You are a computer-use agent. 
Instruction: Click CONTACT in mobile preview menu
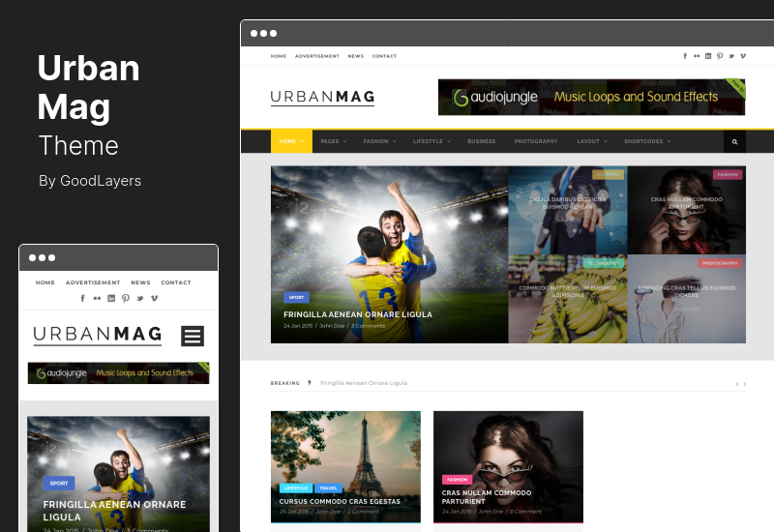pos(176,282)
